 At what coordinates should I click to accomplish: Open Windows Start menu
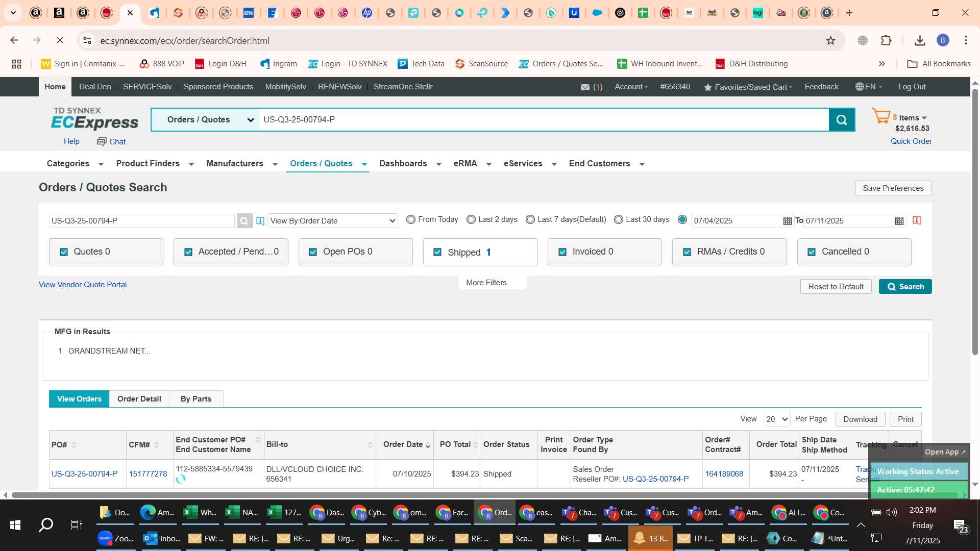point(15,524)
